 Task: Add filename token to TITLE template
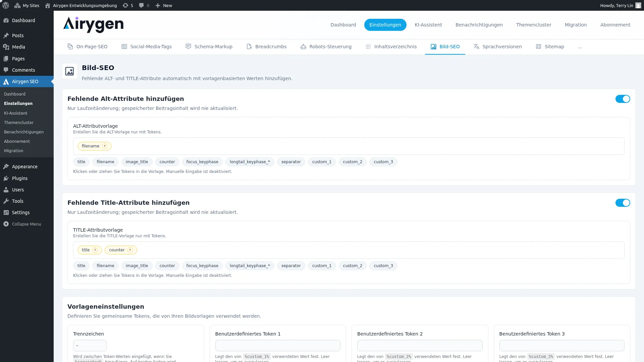[105, 266]
